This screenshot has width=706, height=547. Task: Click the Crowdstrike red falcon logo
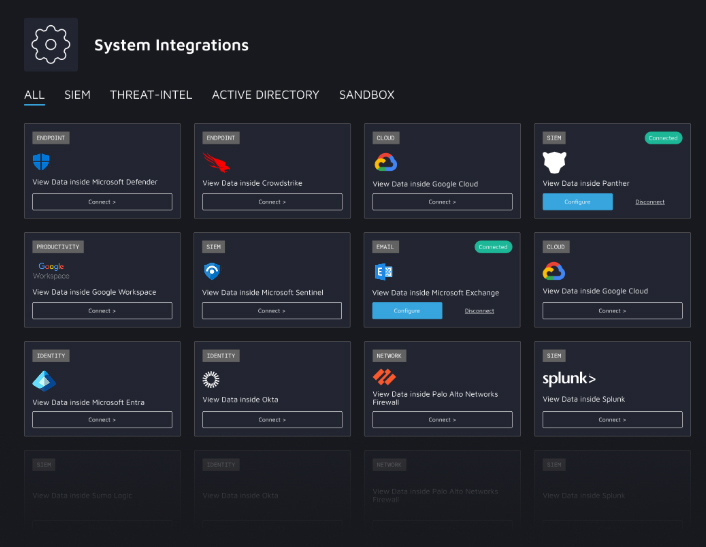[x=216, y=163]
